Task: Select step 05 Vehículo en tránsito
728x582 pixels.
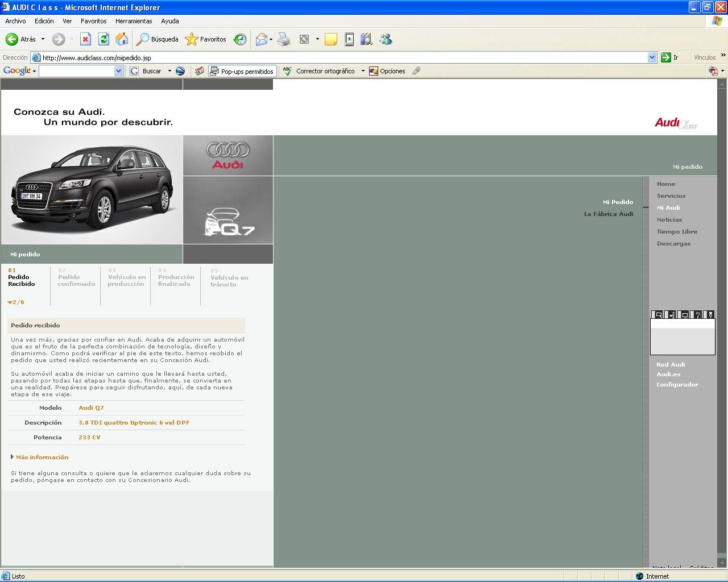Action: (x=229, y=278)
